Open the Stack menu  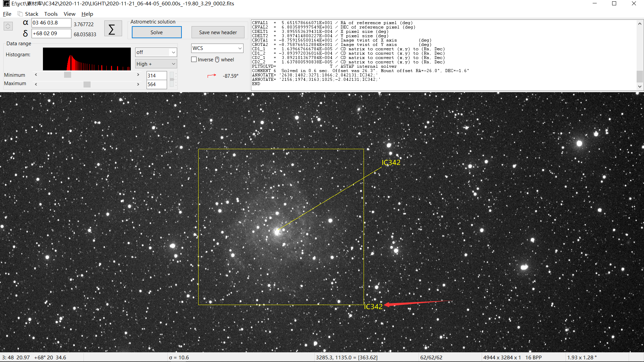tap(32, 14)
